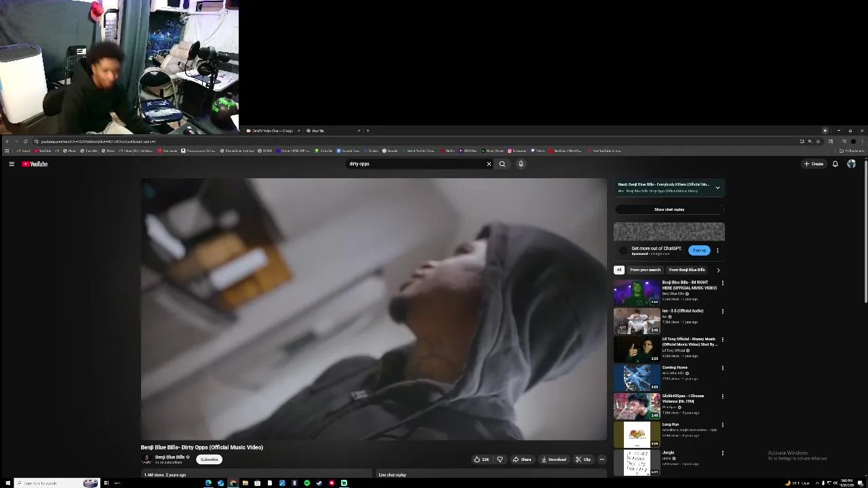Open Benji Blue Bills channel name link
The height and width of the screenshot is (488, 868).
coord(170,457)
